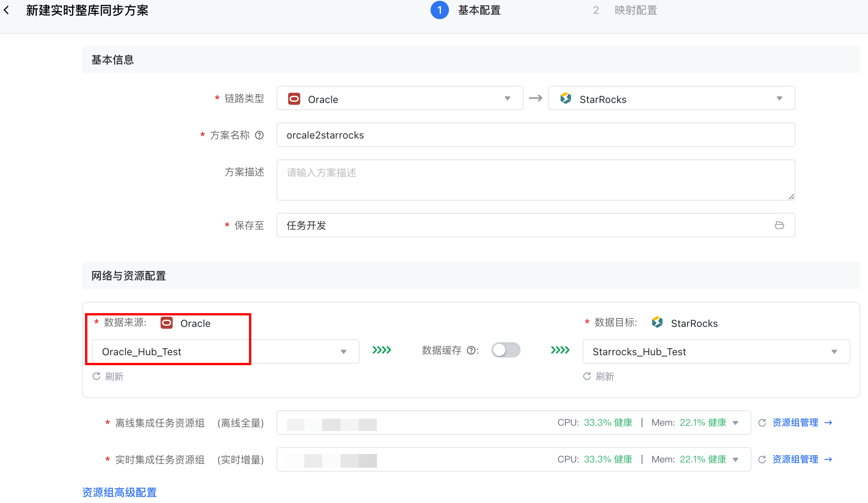Click the 方案描述 text area

[x=536, y=180]
